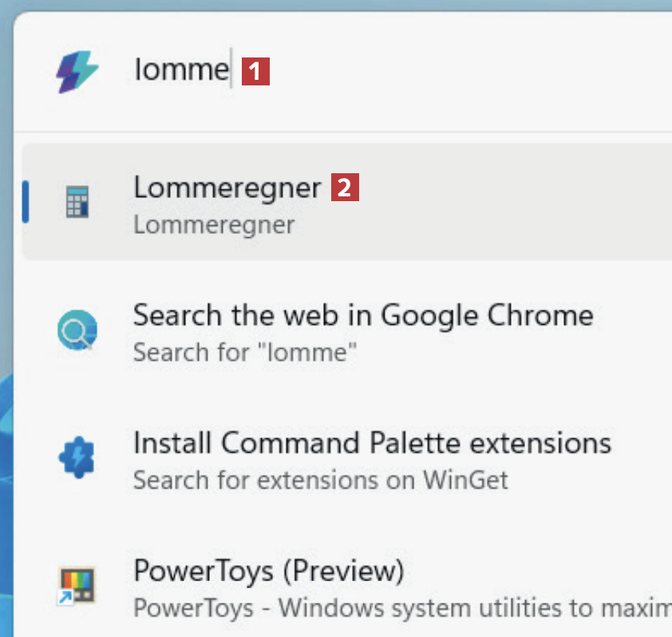Click the red badge numbered 1
The image size is (672, 637).
click(255, 72)
